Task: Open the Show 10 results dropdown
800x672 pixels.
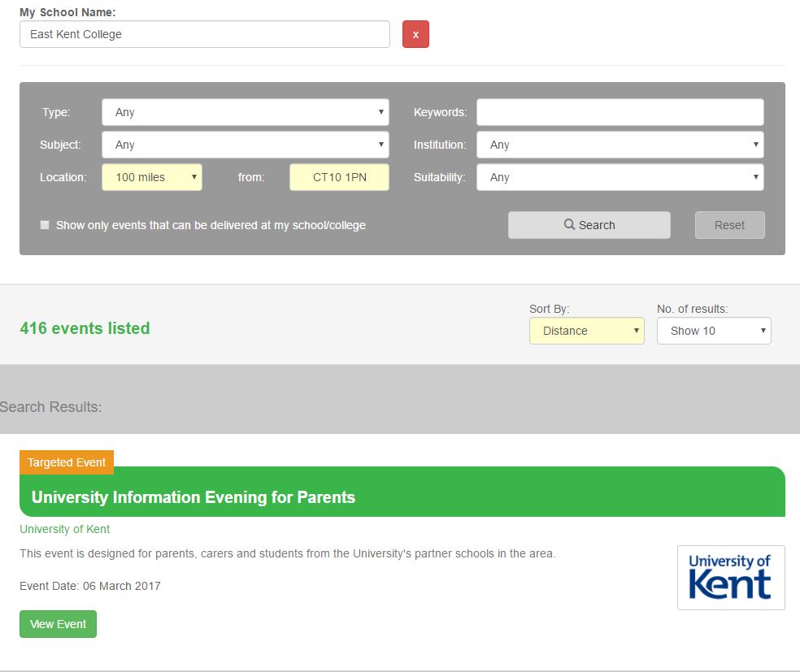Action: [x=713, y=331]
